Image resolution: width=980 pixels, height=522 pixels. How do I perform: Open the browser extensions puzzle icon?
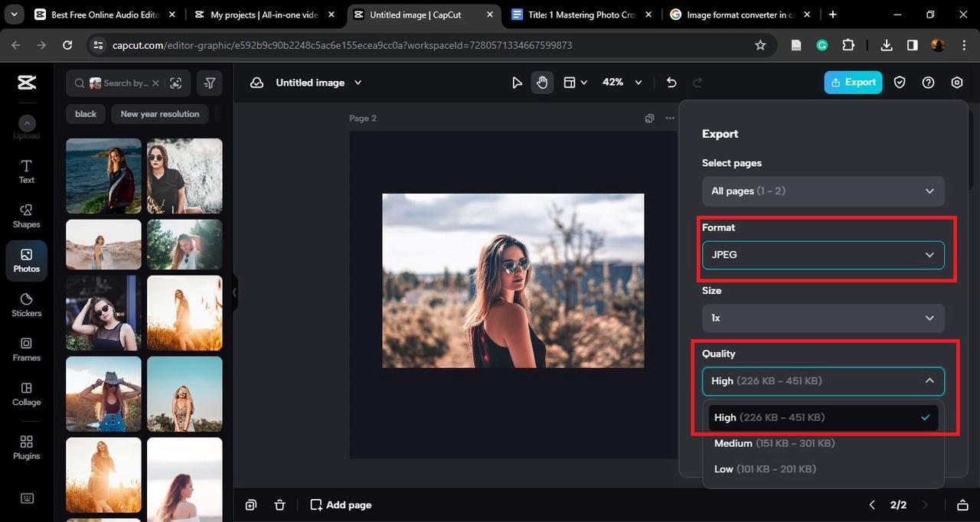click(848, 45)
